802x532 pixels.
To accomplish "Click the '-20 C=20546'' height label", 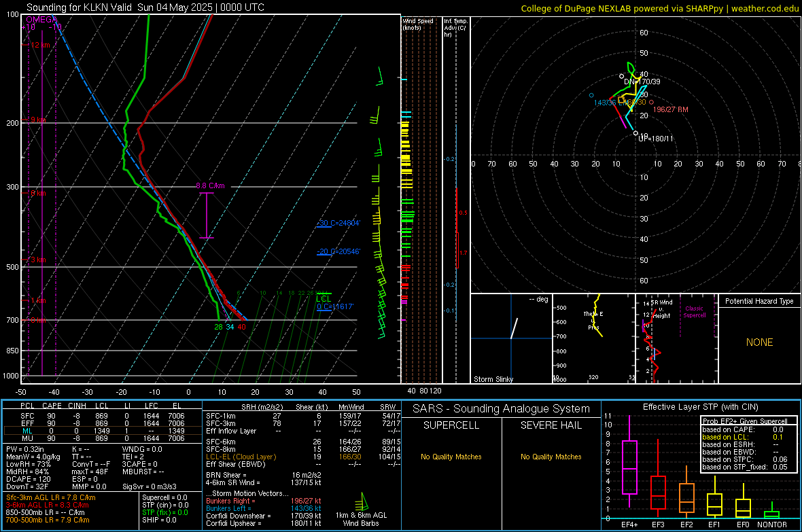I will [338, 251].
